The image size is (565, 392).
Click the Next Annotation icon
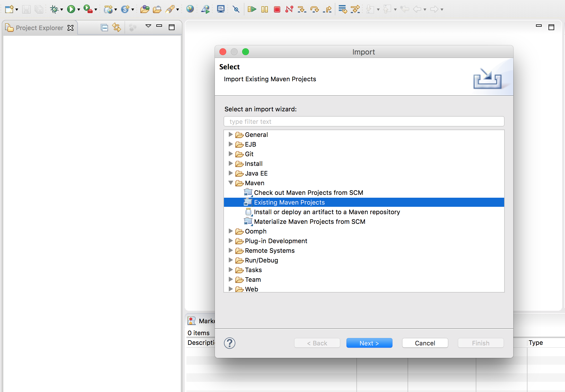370,9
